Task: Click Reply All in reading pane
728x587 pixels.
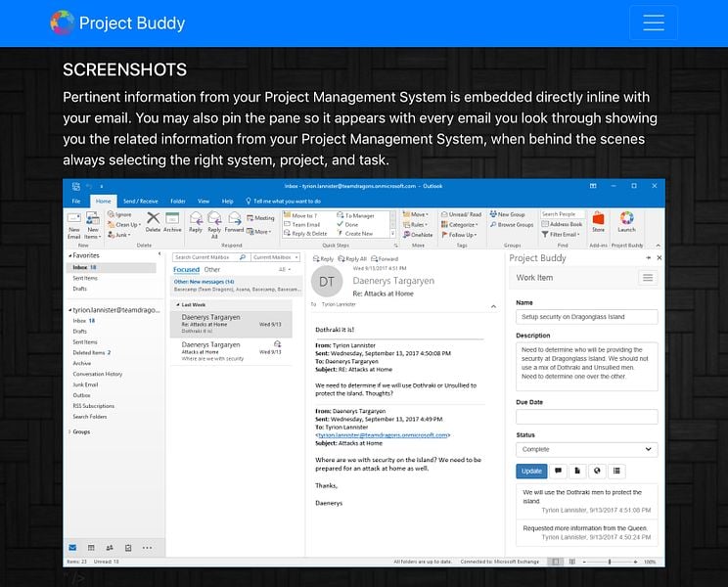Action: click(x=352, y=259)
